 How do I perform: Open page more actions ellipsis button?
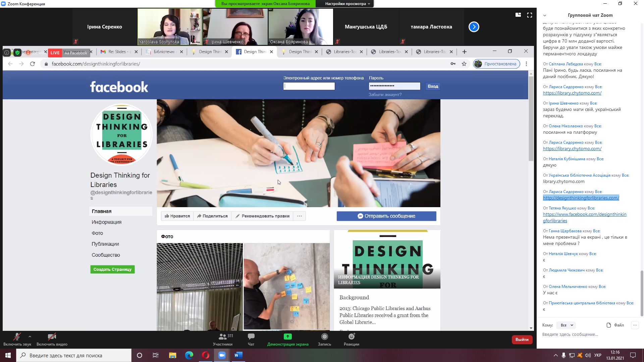click(x=300, y=216)
